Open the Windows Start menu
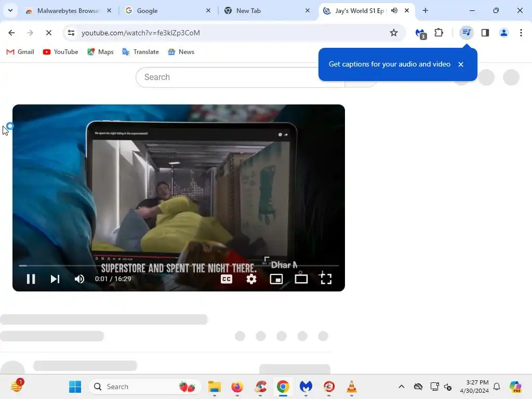The image size is (532, 399). [x=75, y=387]
